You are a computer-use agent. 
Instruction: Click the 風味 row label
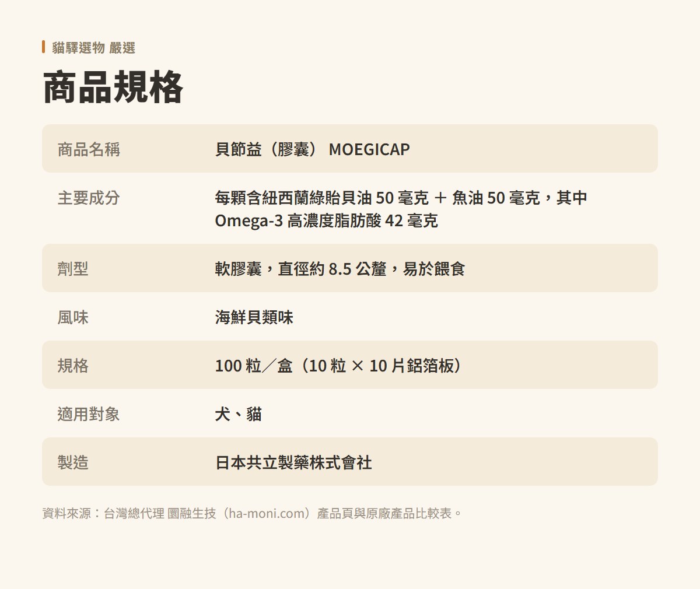coord(73,317)
